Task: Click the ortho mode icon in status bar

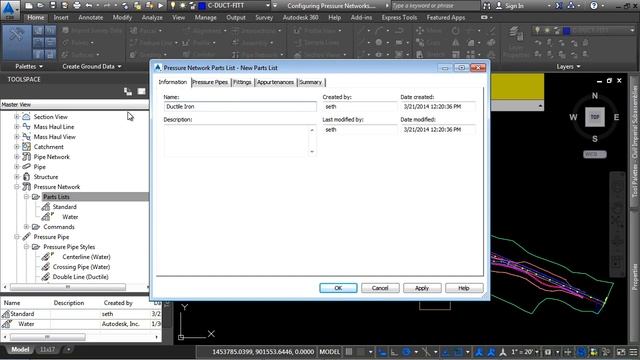Action: [394, 352]
